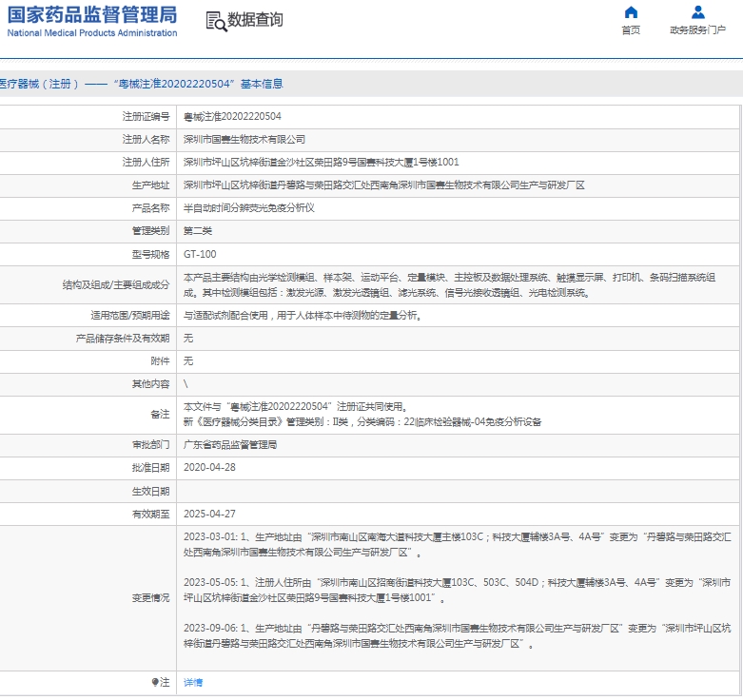Click the 无 value in 附件 row
The width and height of the screenshot is (743, 700).
point(188,360)
